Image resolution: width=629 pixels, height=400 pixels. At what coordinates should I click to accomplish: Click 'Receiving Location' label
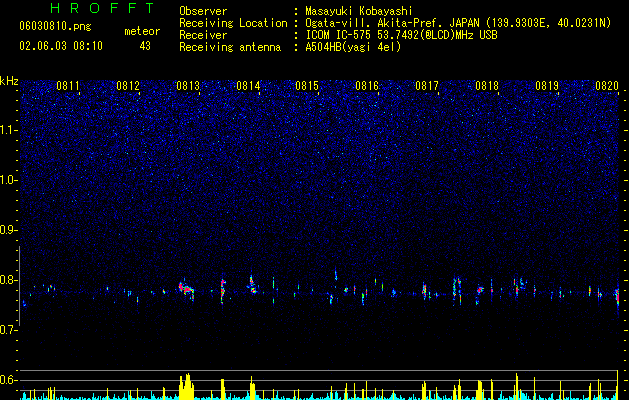point(233,23)
